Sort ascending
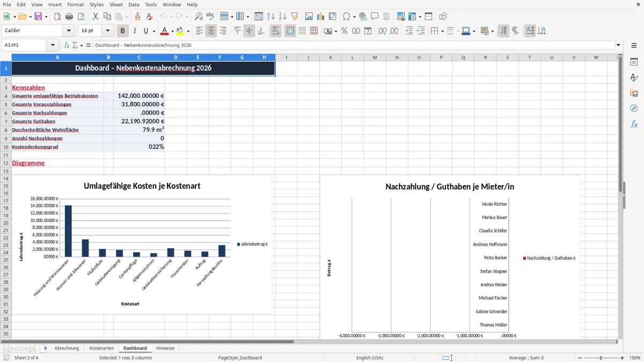Image resolution: width=644 pixels, height=362 pixels. pos(271,17)
